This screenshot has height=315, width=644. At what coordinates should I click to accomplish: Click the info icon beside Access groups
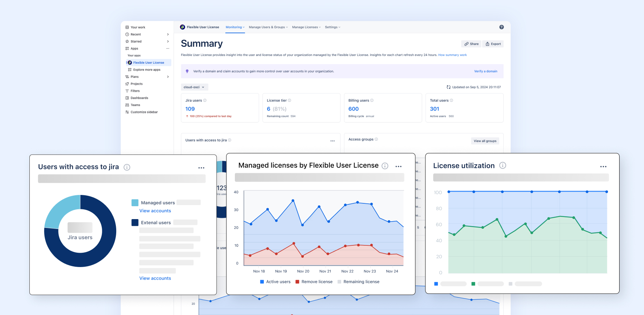(x=376, y=139)
